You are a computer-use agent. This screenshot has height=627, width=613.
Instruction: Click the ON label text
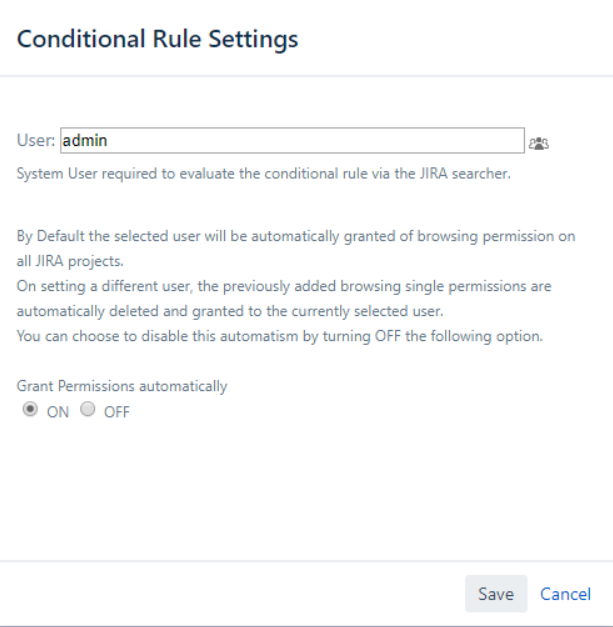click(x=58, y=412)
